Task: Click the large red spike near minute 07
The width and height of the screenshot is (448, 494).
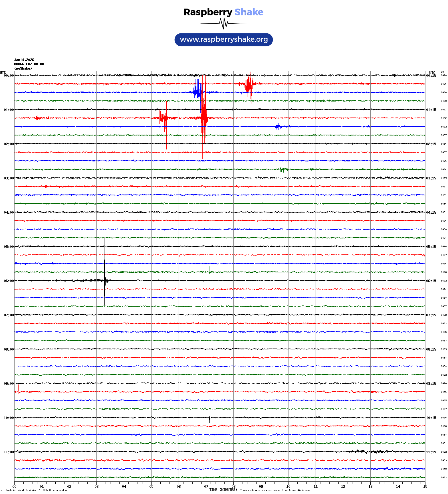Action: click(203, 118)
